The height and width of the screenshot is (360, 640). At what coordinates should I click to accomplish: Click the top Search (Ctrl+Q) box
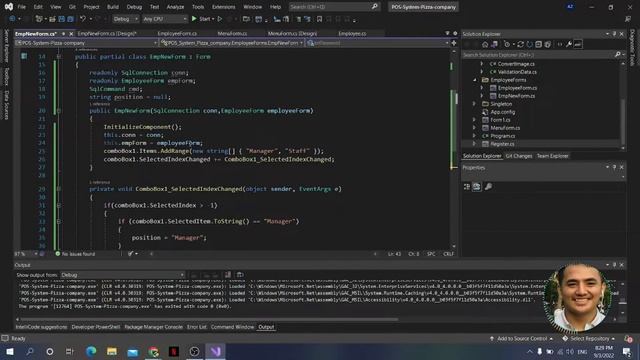tap(334, 7)
